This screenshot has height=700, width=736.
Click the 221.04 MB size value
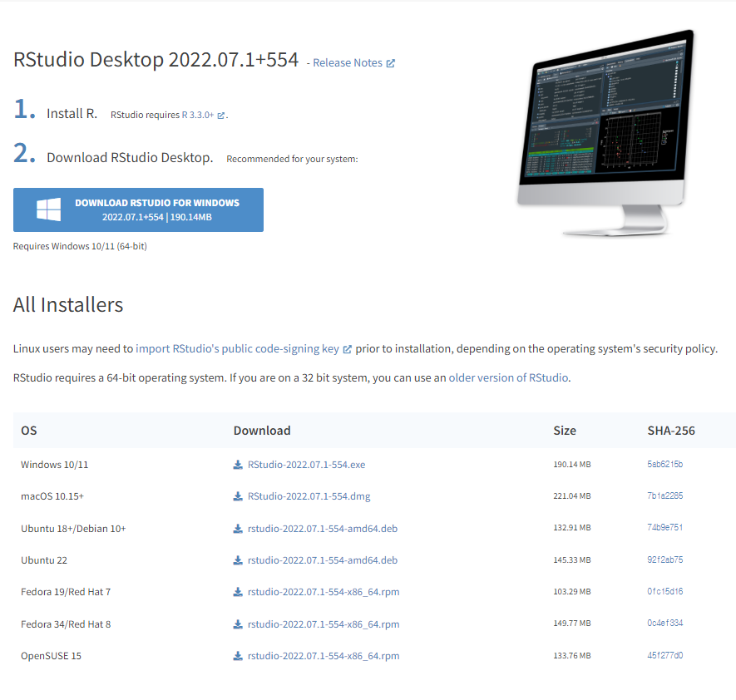(571, 496)
